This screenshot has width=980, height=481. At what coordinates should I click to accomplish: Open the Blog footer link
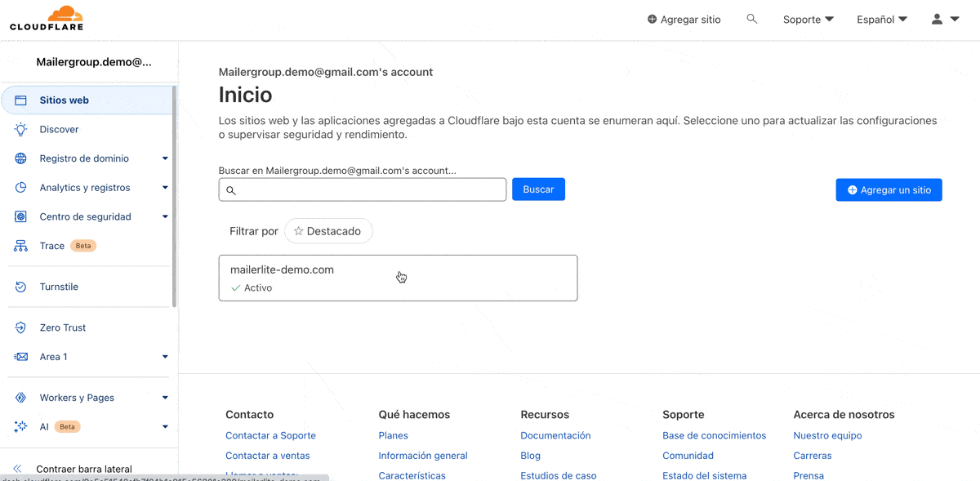[531, 456]
